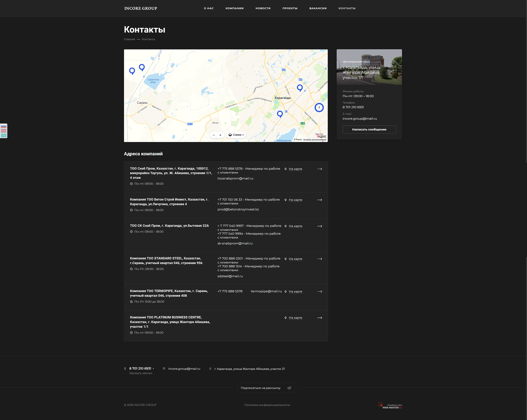
Task: Open the О НАС menu item
Action: coord(209,9)
